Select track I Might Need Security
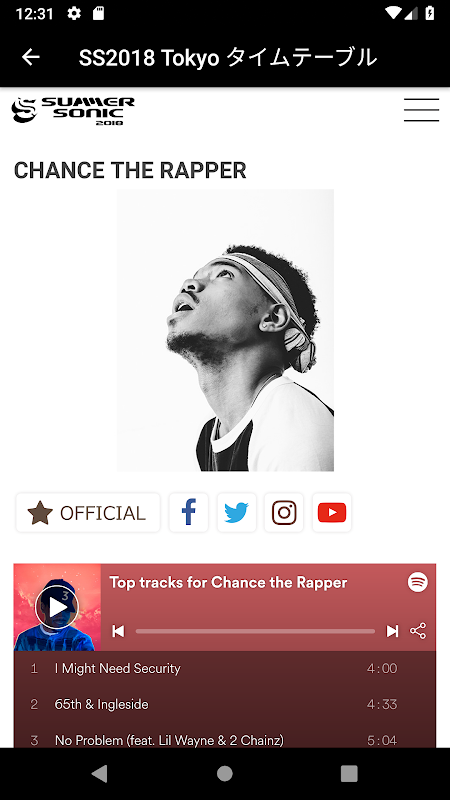This screenshot has height=800, width=450. pos(224,668)
